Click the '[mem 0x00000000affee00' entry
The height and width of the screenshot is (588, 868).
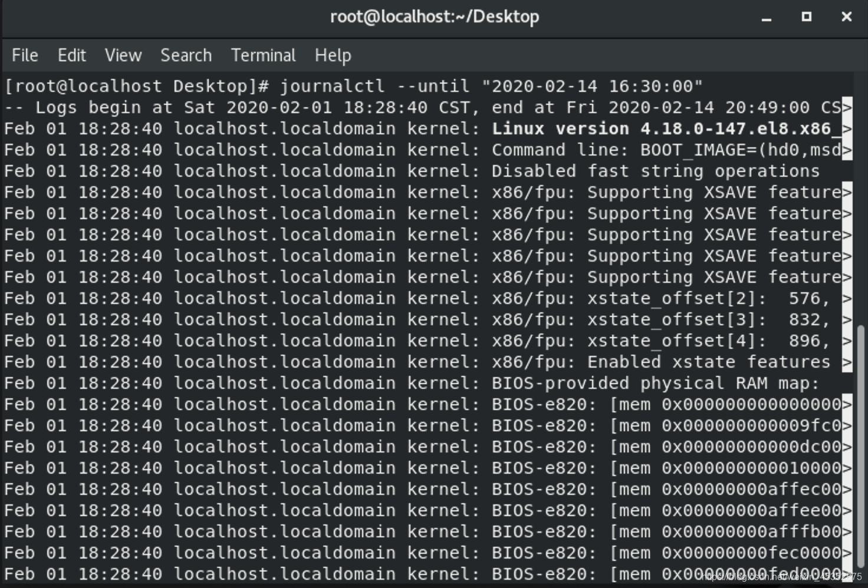point(725,510)
